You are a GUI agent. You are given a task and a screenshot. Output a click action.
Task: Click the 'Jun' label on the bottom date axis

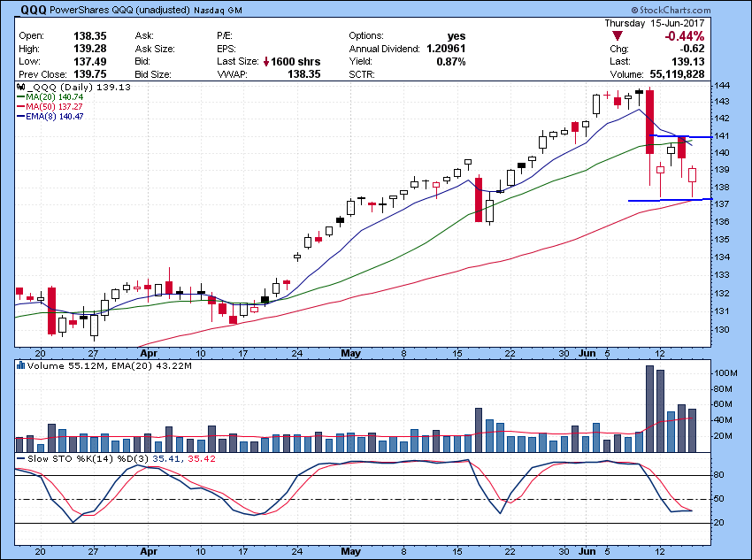(587, 551)
